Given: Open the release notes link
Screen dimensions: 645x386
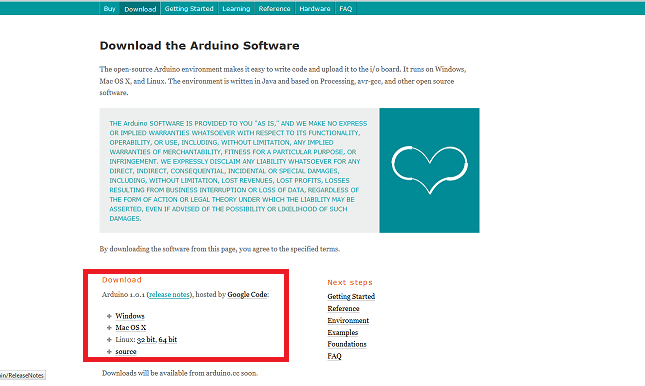Looking at the screenshot, I should tap(169, 295).
